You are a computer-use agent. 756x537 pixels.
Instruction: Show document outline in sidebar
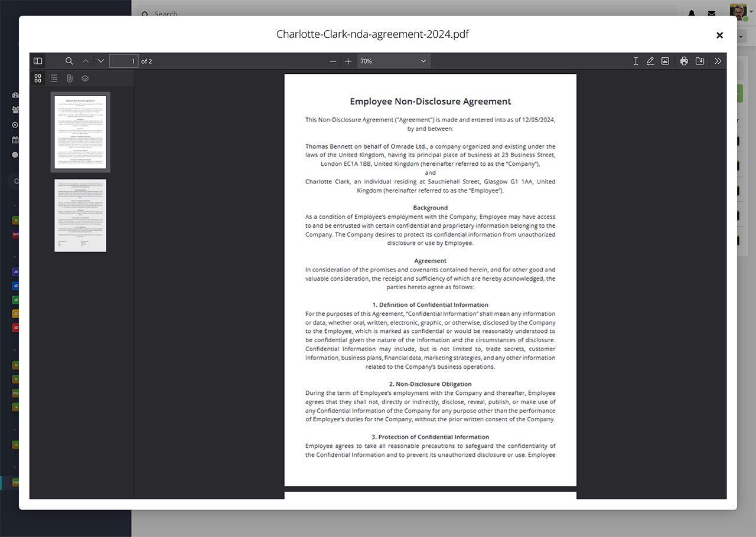click(x=54, y=78)
